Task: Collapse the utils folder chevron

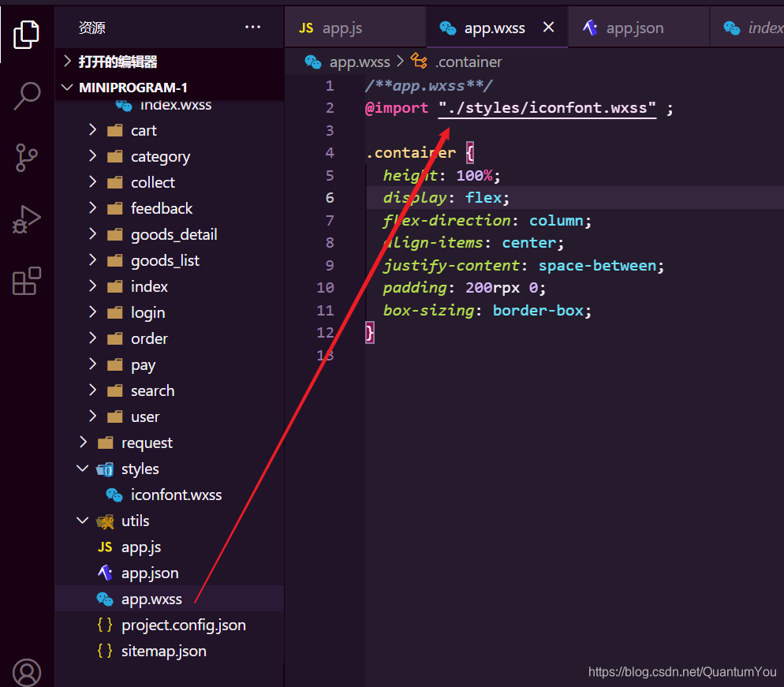Action: pyautogui.click(x=83, y=521)
